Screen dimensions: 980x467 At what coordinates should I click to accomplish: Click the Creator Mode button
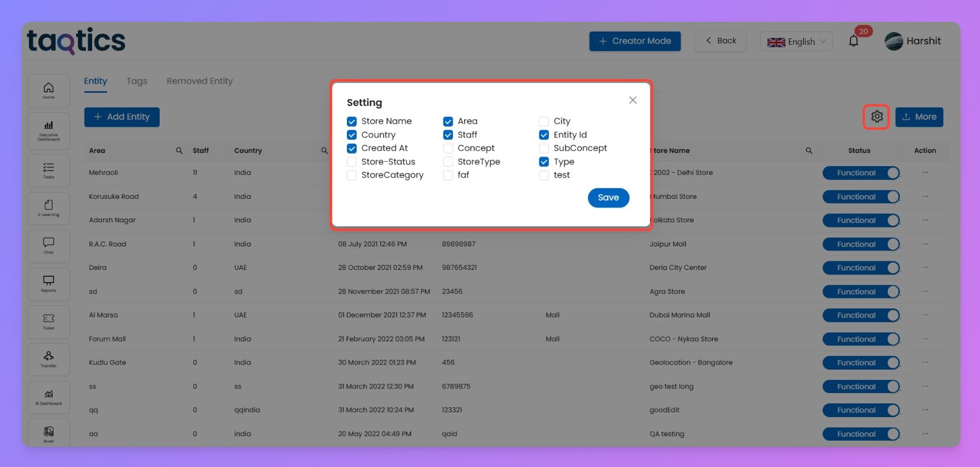[635, 41]
